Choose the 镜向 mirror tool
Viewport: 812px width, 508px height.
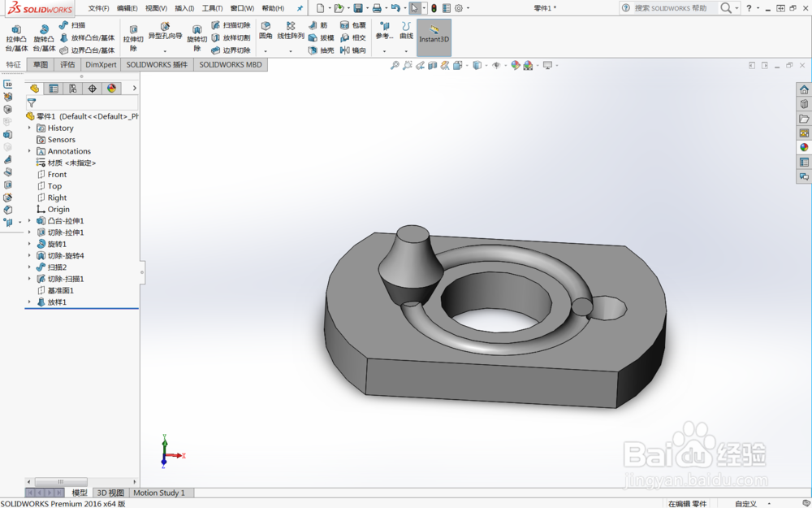(x=352, y=50)
